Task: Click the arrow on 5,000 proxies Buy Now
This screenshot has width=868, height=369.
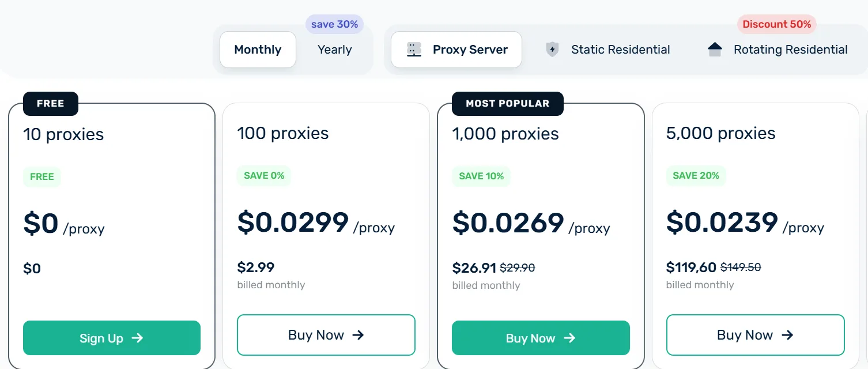Action: [787, 335]
